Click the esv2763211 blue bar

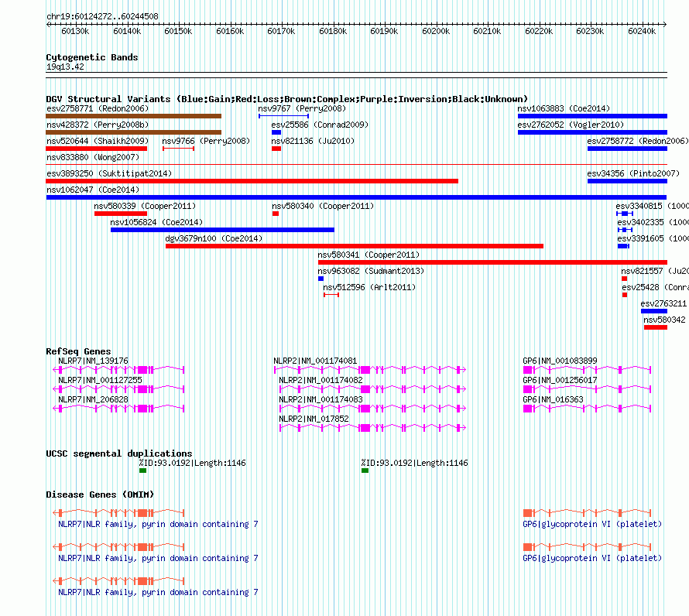pyautogui.click(x=654, y=311)
